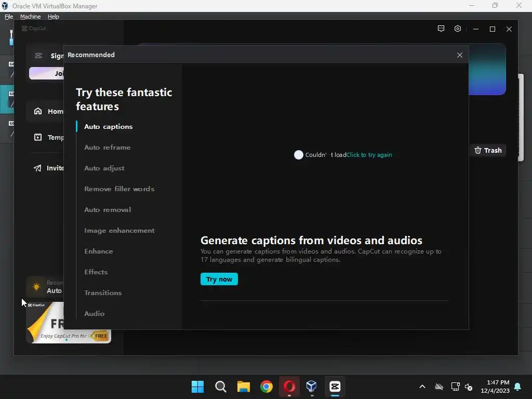Viewport: 532px width, 399px height.
Task: Open Google Chrome from taskbar
Action: click(267, 387)
